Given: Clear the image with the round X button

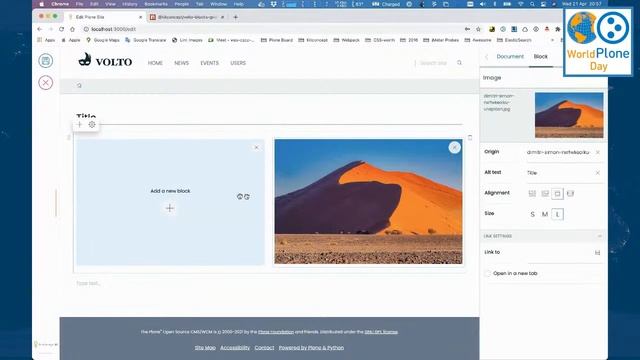Looking at the screenshot, I should (x=454, y=147).
